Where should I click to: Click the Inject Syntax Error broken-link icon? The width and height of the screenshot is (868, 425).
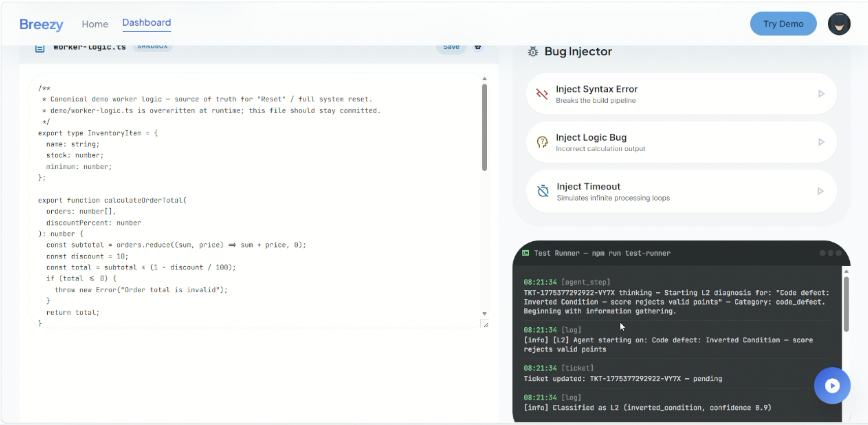[542, 94]
